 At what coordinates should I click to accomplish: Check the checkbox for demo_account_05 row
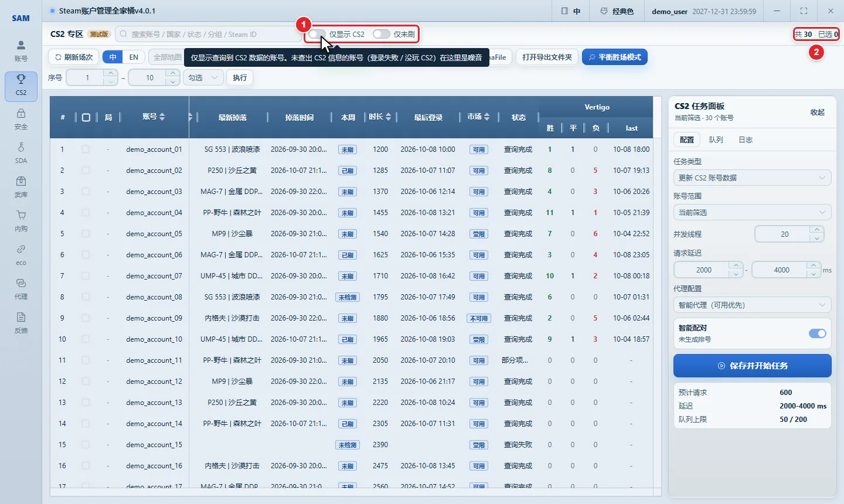86,234
